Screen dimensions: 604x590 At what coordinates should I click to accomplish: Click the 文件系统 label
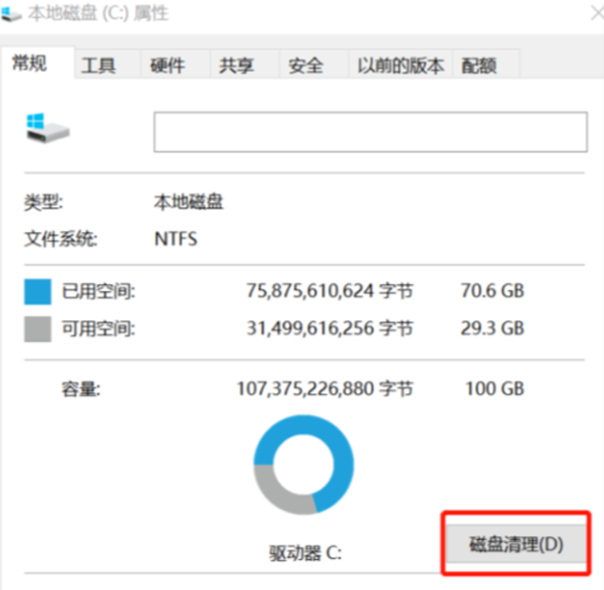61,239
